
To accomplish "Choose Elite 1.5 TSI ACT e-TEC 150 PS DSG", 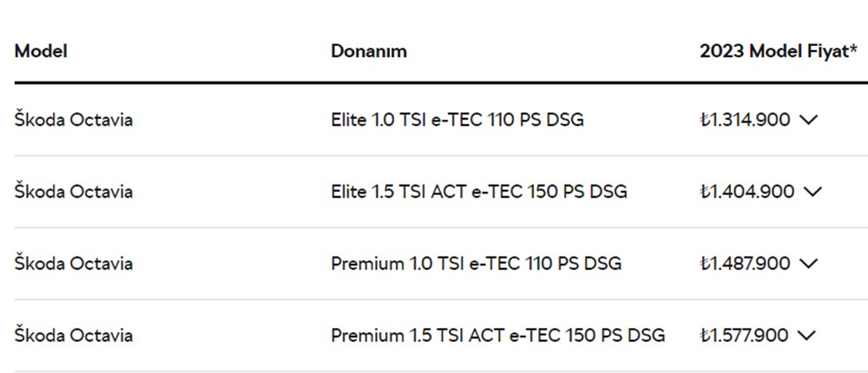I will click(x=479, y=192).
